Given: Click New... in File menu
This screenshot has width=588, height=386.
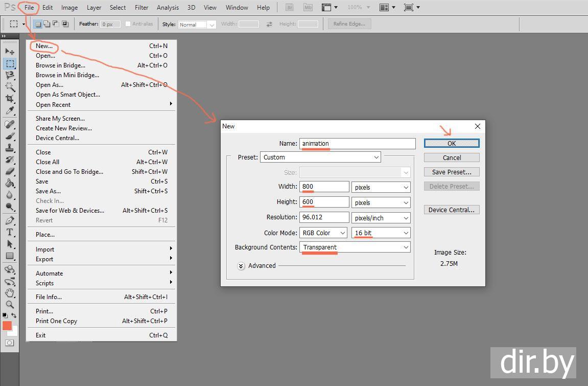Looking at the screenshot, I should pyautogui.click(x=44, y=46).
